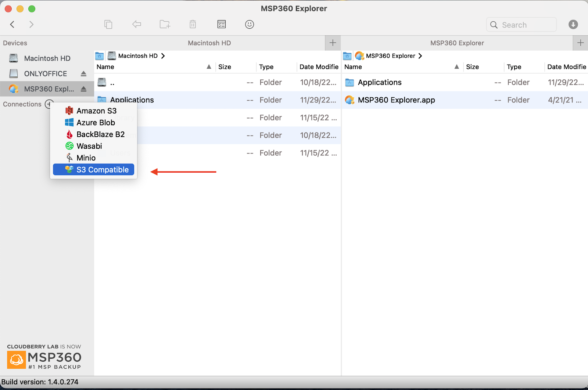The height and width of the screenshot is (390, 588).
Task: Select Applications folder in left pane
Action: click(218, 100)
